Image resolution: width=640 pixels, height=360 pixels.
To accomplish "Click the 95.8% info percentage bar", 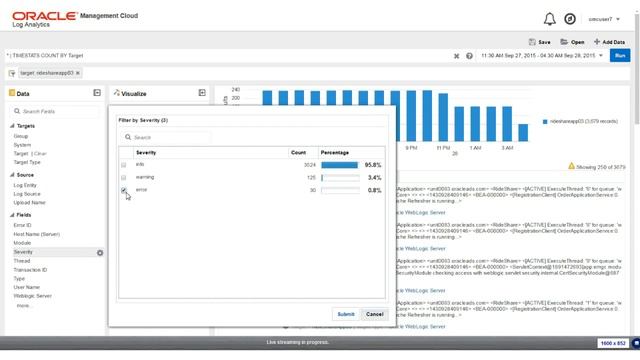I will (x=340, y=165).
